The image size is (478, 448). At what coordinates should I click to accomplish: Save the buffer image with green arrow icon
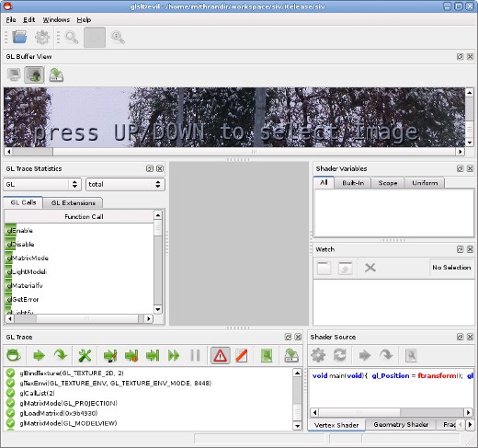click(x=56, y=75)
